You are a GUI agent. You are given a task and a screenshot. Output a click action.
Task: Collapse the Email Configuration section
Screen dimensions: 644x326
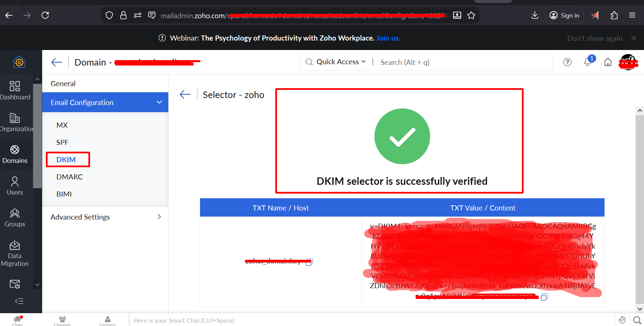pos(159,102)
